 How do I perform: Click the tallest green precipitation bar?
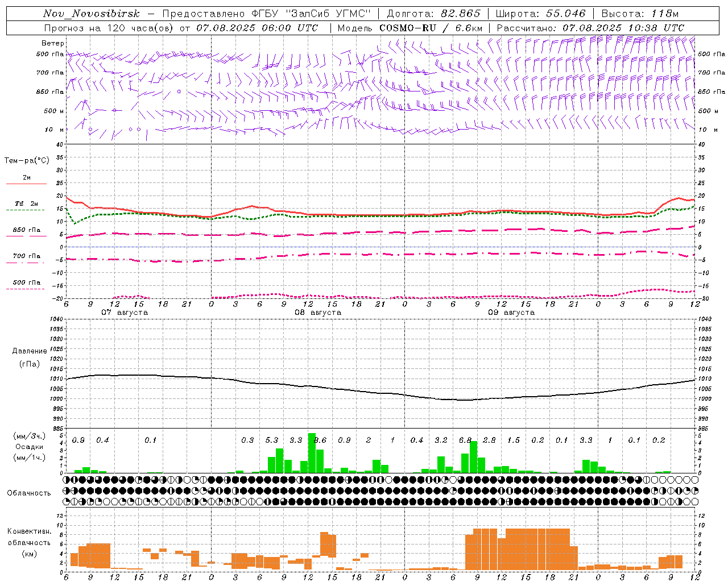312,453
